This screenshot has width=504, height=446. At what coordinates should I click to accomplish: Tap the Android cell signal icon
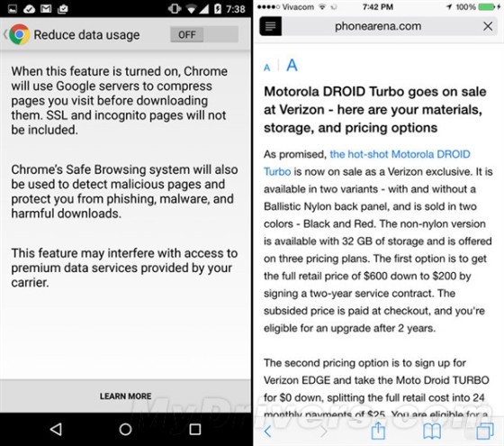[x=203, y=9]
